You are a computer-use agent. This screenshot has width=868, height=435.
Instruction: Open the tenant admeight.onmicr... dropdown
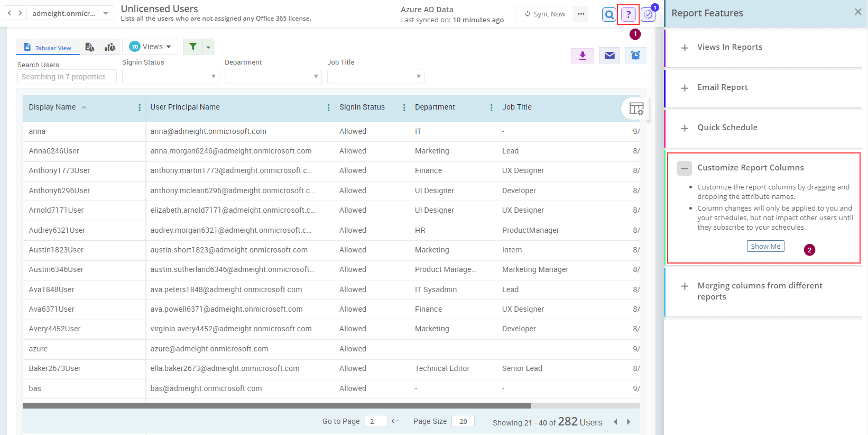click(70, 13)
